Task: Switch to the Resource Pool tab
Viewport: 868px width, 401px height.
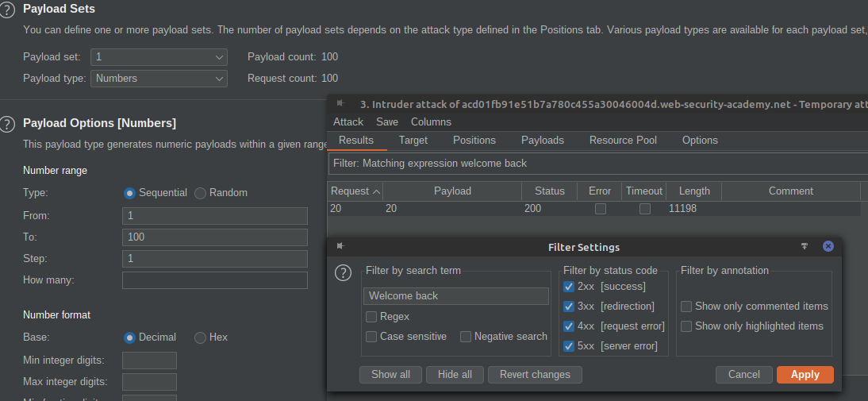Action: point(623,141)
